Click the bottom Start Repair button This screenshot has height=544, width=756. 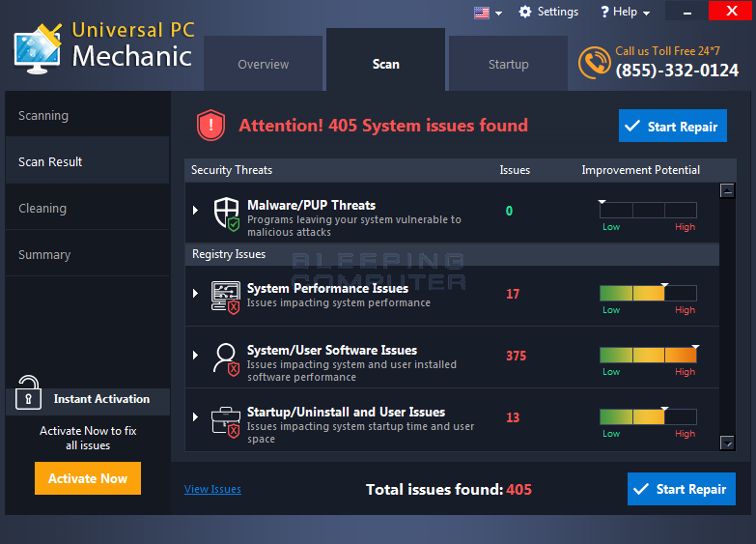pos(682,489)
